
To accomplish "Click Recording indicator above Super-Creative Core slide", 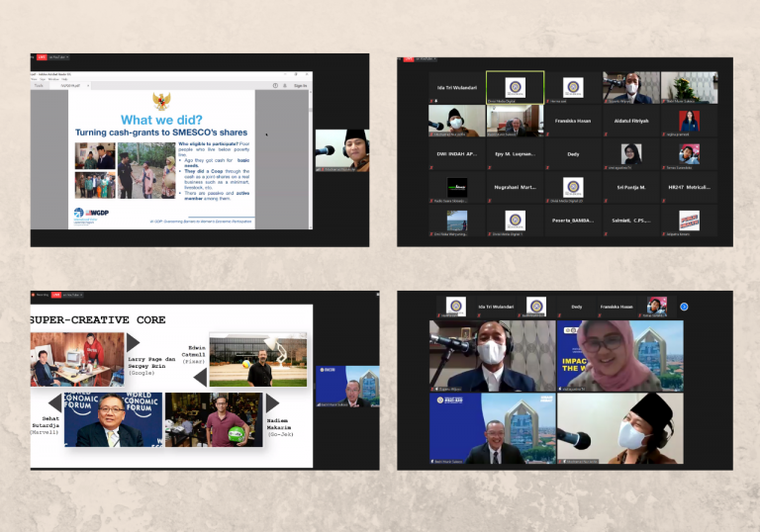I will click(x=41, y=295).
